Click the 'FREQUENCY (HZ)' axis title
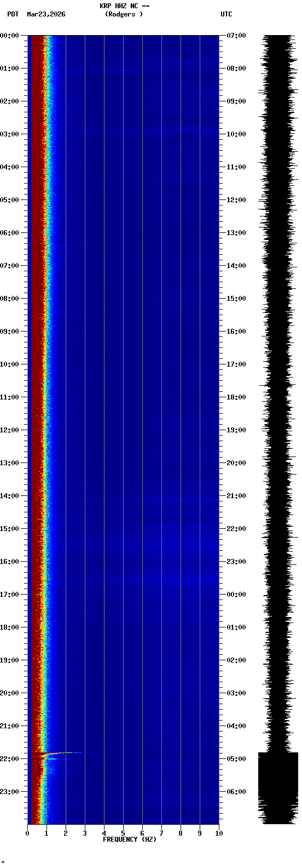Screen dimensions: 302x868 coord(130,840)
